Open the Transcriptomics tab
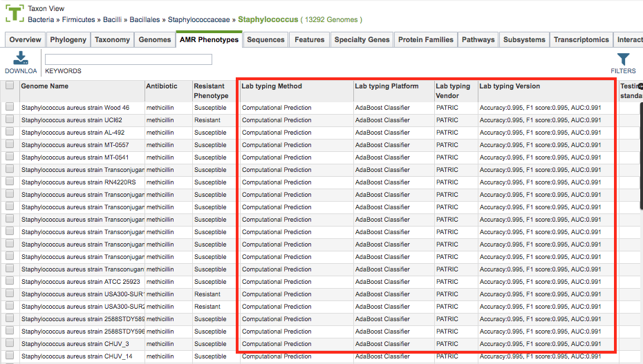The image size is (643, 364). [x=581, y=40]
